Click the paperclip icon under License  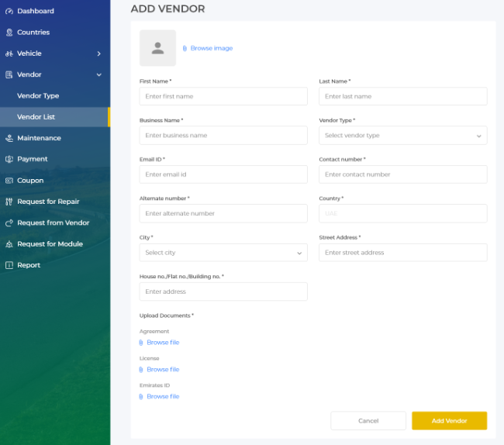[141, 370]
